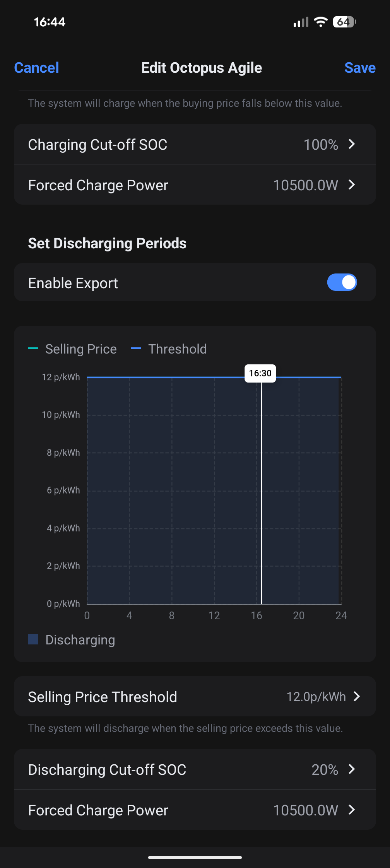Open Discharging Cut-off SOC chevron
The image size is (390, 868).
352,769
